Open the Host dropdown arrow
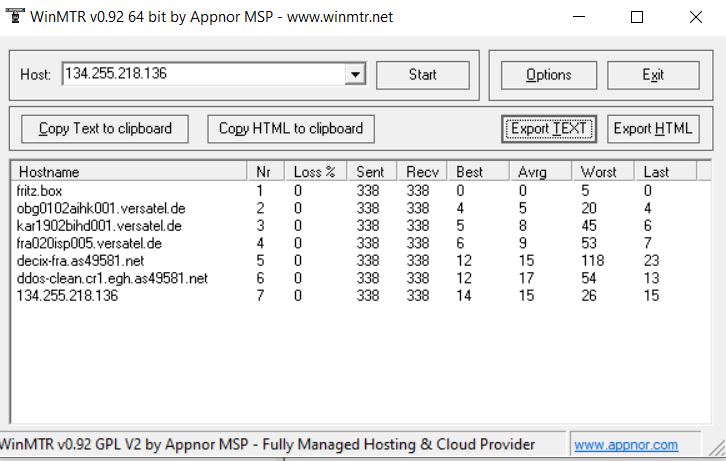726x461 pixels. click(x=354, y=75)
